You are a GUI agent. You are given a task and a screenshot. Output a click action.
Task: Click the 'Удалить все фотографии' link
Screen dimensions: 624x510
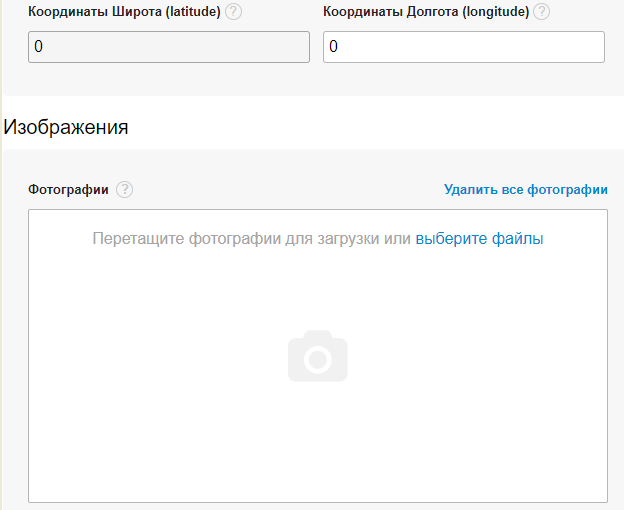[x=525, y=190]
